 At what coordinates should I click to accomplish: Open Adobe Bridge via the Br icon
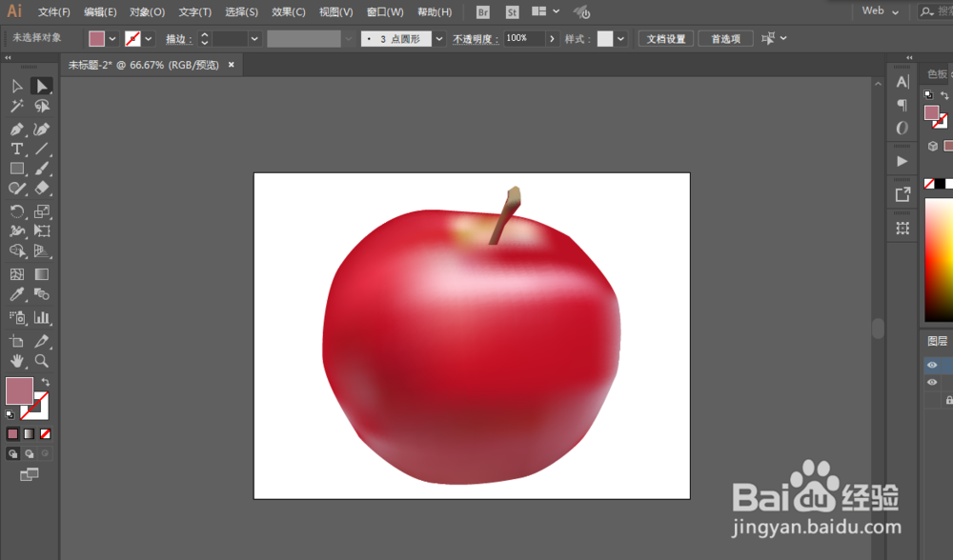point(482,11)
